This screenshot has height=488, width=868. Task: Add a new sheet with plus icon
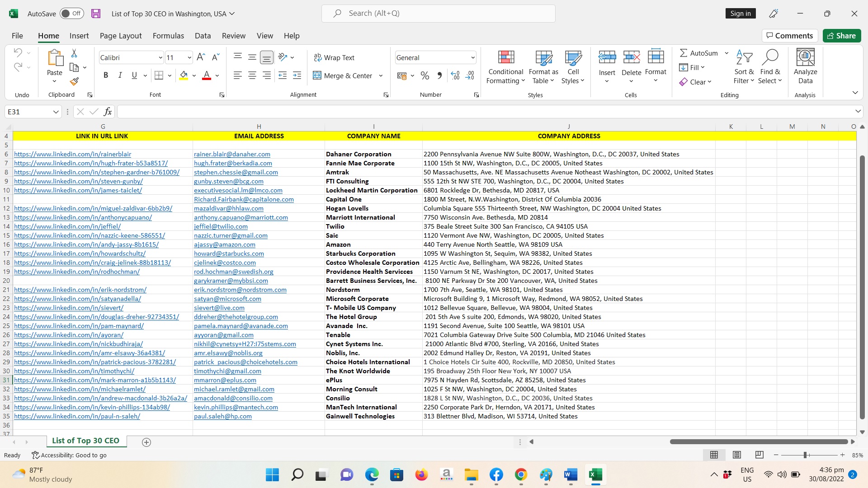click(x=146, y=442)
